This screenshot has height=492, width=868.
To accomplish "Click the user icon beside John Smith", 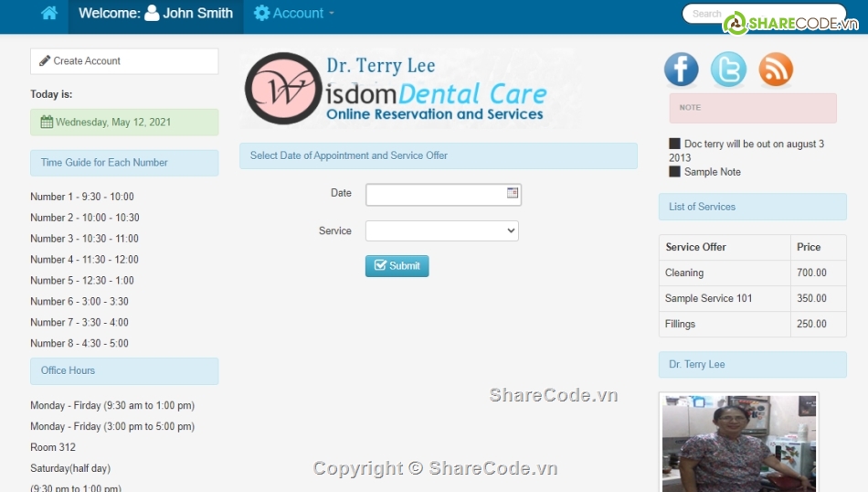I will (x=152, y=14).
